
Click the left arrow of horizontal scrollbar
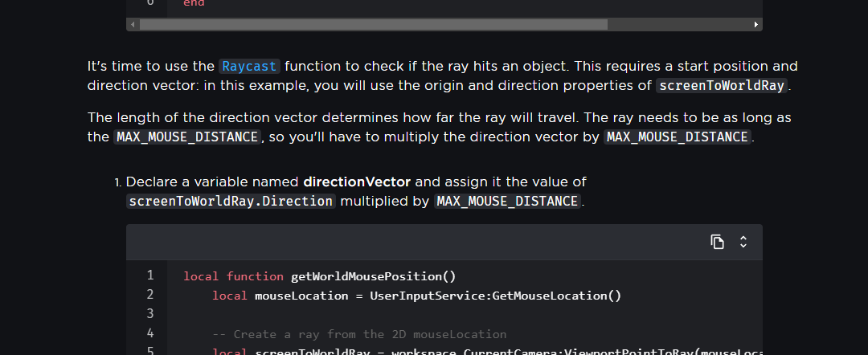point(132,25)
